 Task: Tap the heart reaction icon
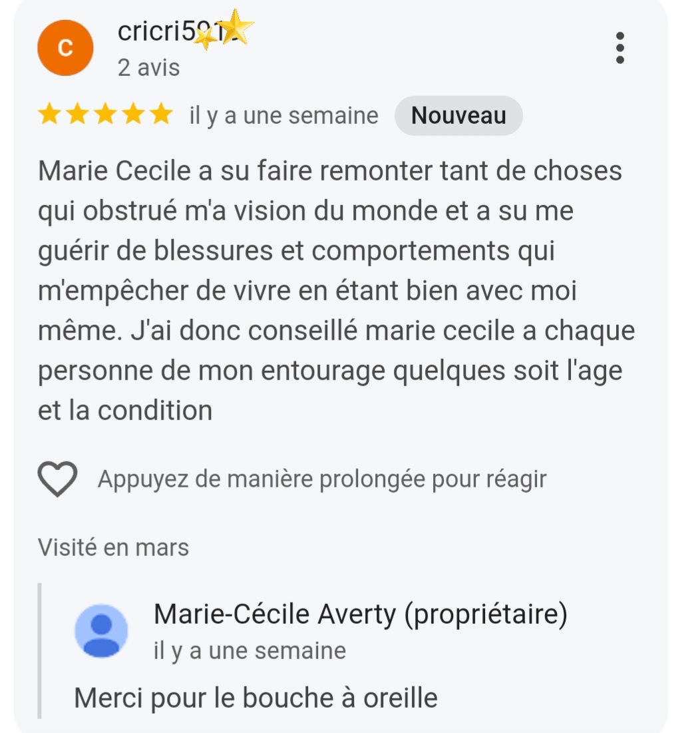(x=57, y=479)
